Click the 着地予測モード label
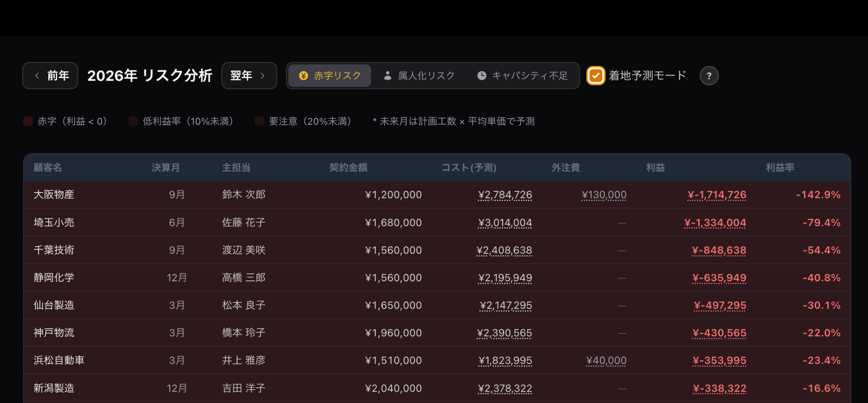Screen dimensions: 868x403 point(647,76)
